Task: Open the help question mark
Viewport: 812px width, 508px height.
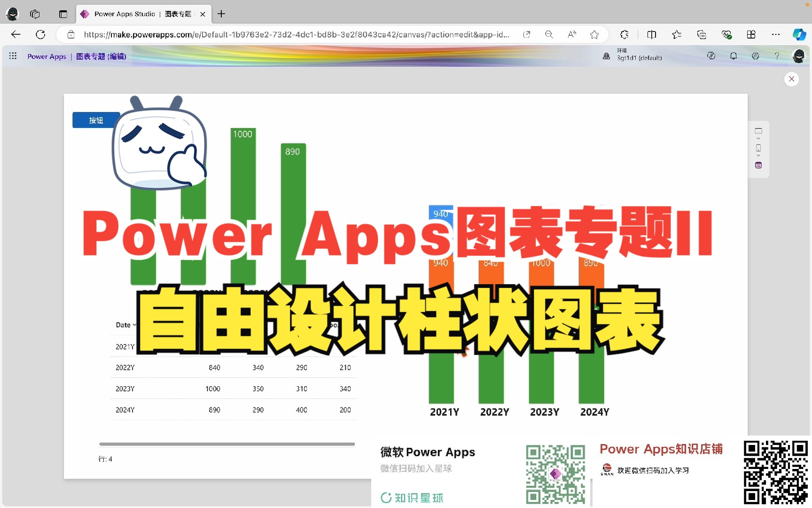Action: click(777, 56)
